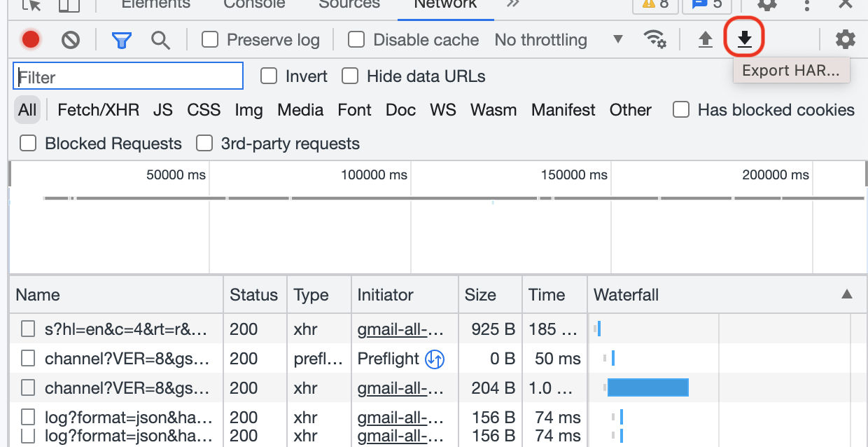Filter by Font requests
Screen dimensions: 868x447
(x=354, y=110)
